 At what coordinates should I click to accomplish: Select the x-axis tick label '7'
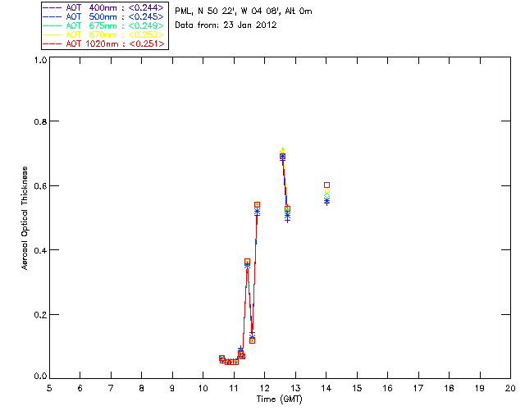point(111,388)
